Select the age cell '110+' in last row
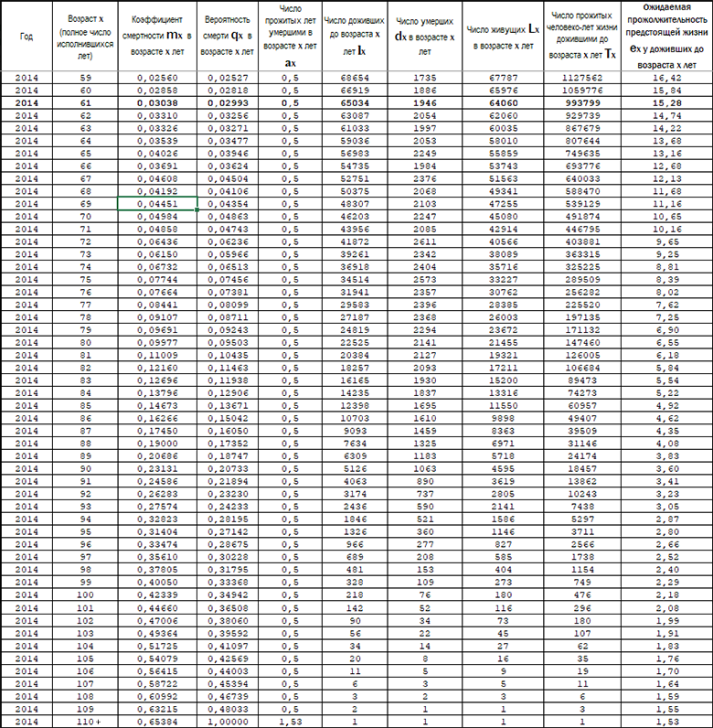The width and height of the screenshot is (713, 728). point(85,722)
